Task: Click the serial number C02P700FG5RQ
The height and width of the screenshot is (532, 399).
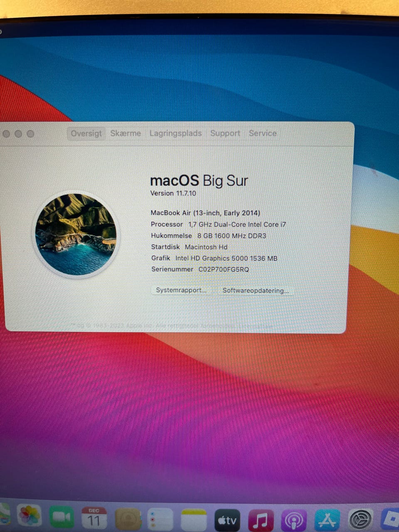Action: pos(224,269)
